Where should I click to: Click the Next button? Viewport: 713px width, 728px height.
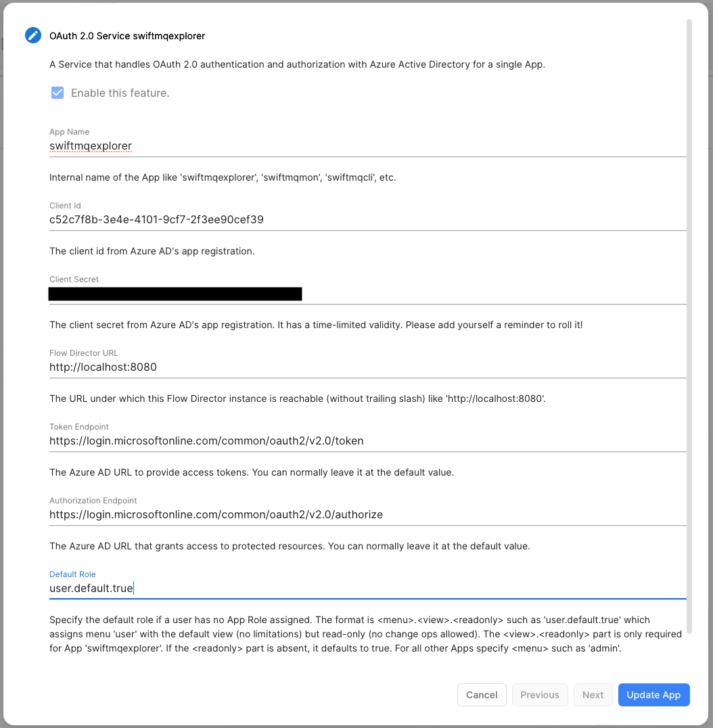593,695
